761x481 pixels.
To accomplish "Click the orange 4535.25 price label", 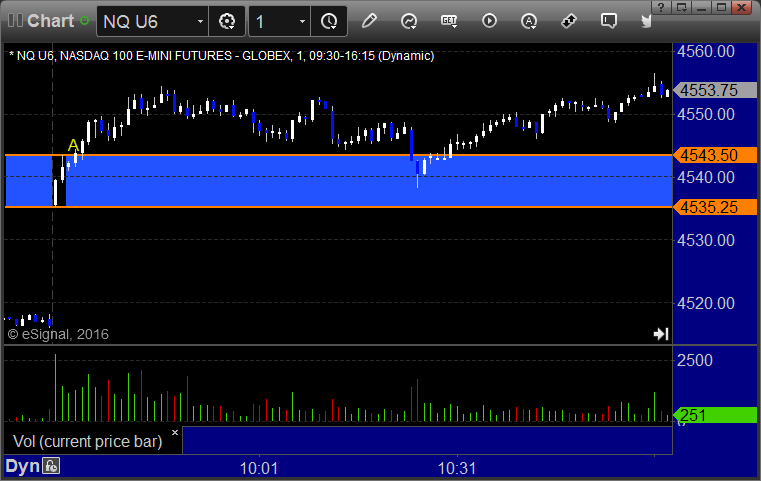I will [x=715, y=207].
